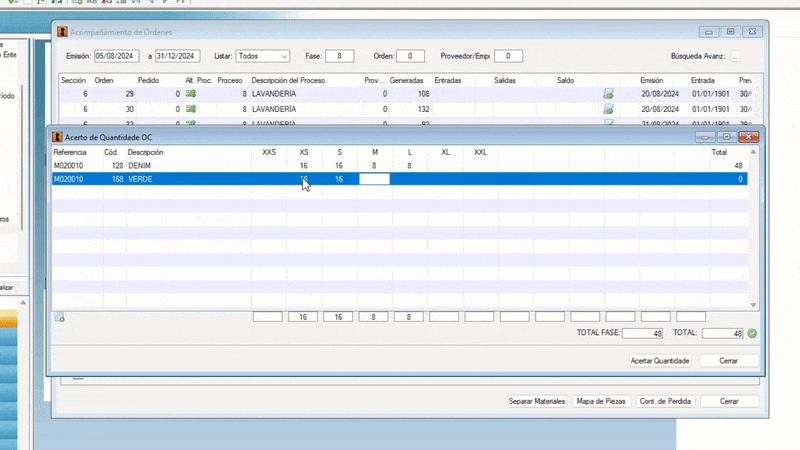Click the Entradas column header

[x=447, y=81]
